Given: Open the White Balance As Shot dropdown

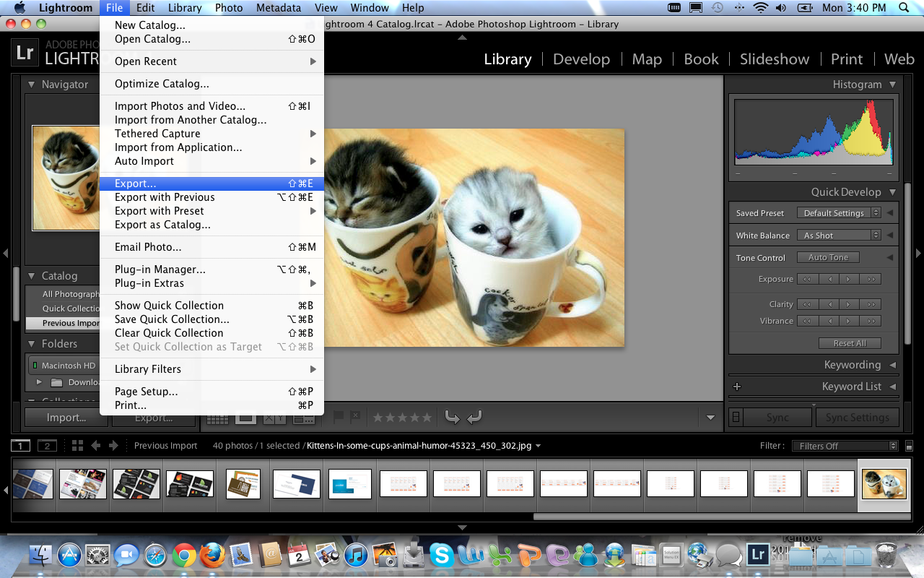Looking at the screenshot, I should 838,236.
